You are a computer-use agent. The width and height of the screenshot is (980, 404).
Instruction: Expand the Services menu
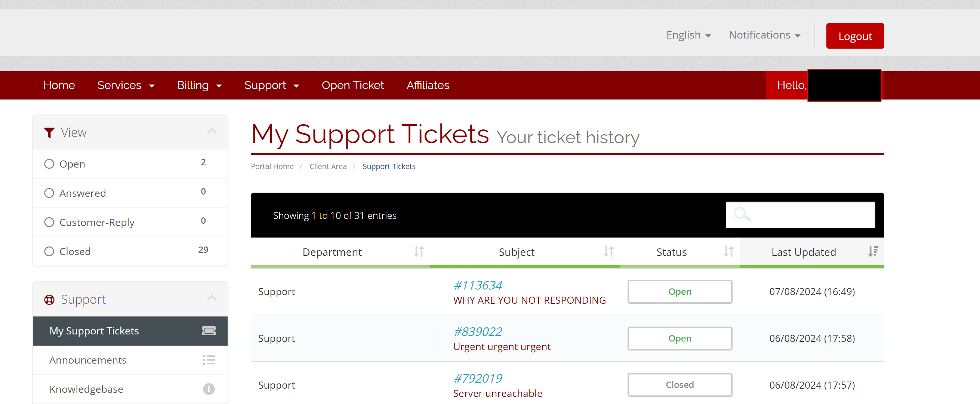point(126,85)
